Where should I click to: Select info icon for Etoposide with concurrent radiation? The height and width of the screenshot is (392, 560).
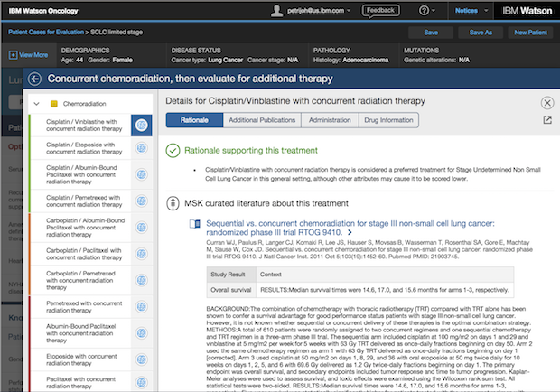[142, 359]
